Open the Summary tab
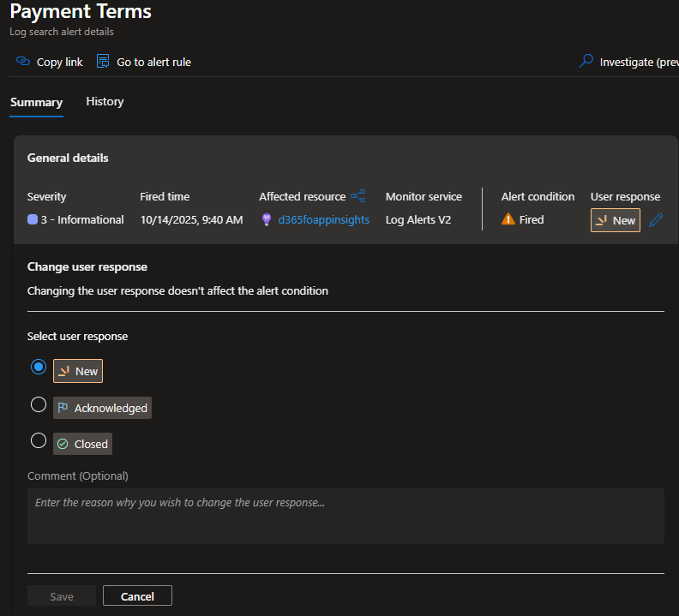 click(x=36, y=102)
